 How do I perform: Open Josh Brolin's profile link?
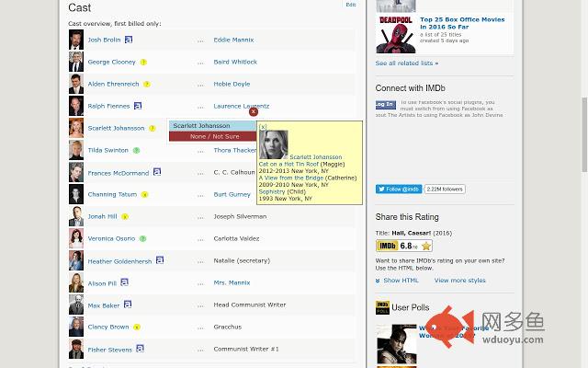(x=104, y=40)
